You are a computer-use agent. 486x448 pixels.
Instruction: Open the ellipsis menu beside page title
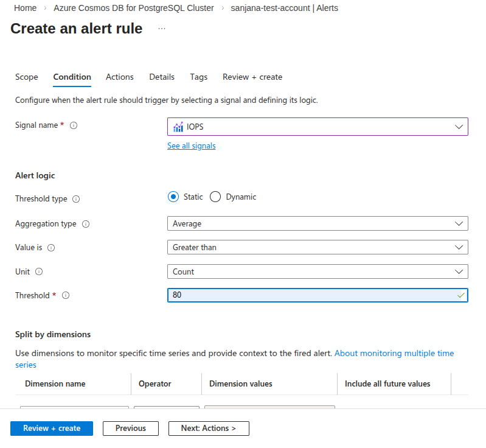tap(162, 29)
